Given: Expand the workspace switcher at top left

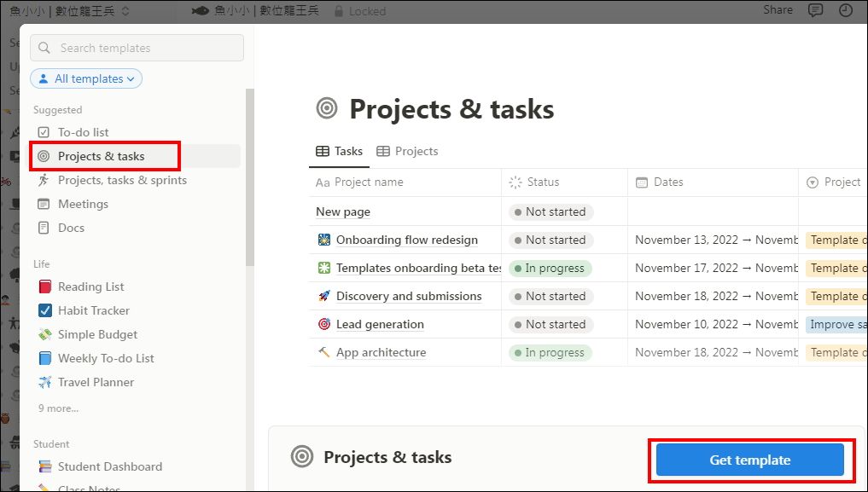Looking at the screenshot, I should click(x=69, y=11).
